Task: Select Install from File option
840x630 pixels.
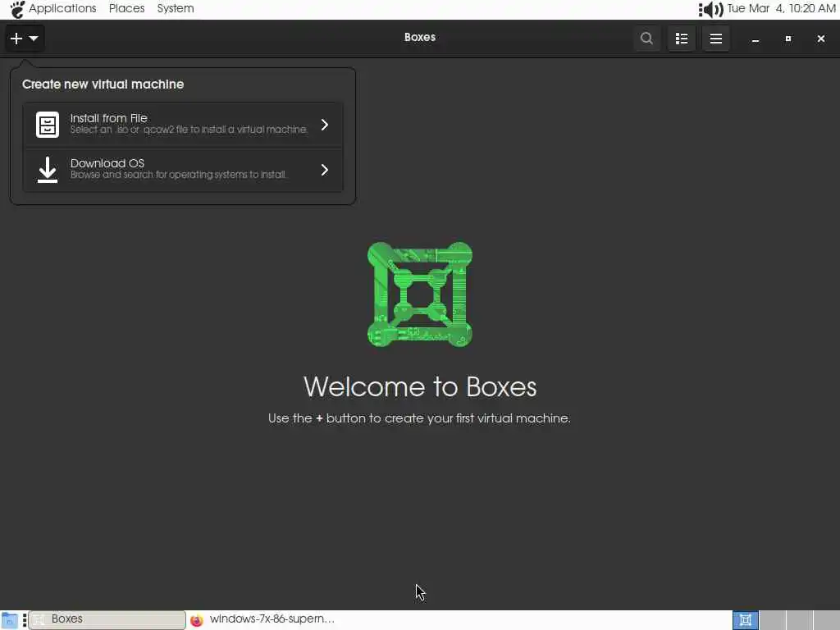Action: 183,125
